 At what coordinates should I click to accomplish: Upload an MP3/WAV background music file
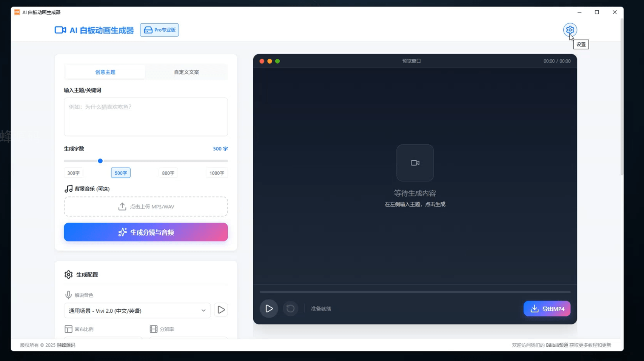point(146,206)
